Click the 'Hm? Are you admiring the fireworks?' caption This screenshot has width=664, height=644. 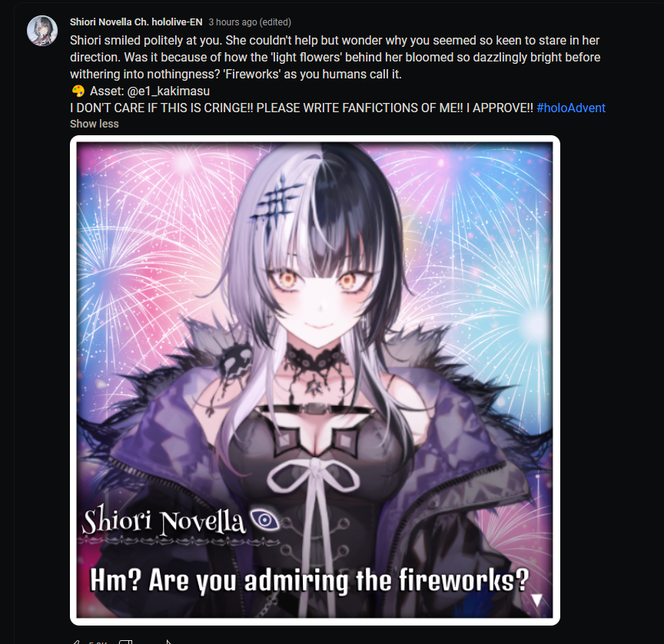coord(310,579)
